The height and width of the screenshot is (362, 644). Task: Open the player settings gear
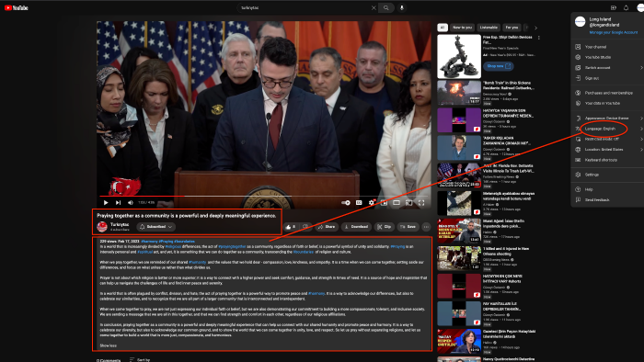[x=372, y=202]
